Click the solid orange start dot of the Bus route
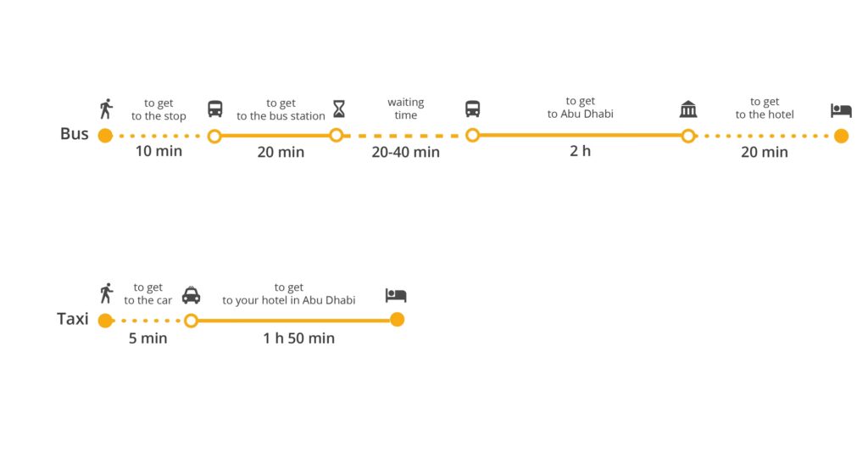This screenshot has width=868, height=452. 105,135
